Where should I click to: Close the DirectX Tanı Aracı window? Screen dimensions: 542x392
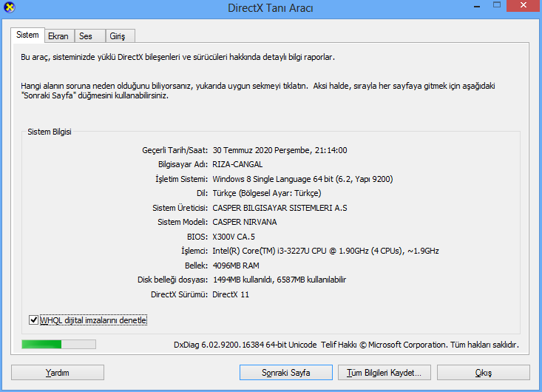(x=524, y=5)
